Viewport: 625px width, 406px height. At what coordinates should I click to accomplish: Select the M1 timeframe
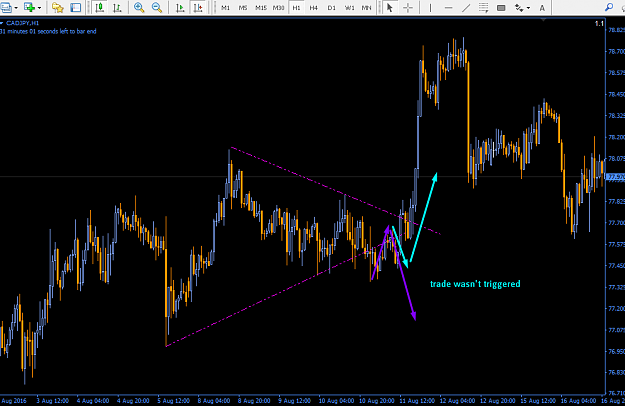[226, 8]
